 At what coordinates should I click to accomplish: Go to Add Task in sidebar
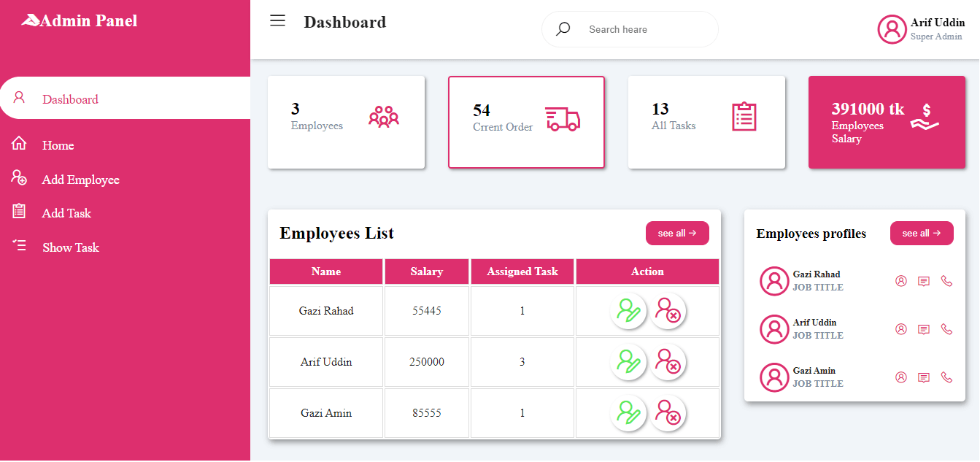pyautogui.click(x=66, y=213)
